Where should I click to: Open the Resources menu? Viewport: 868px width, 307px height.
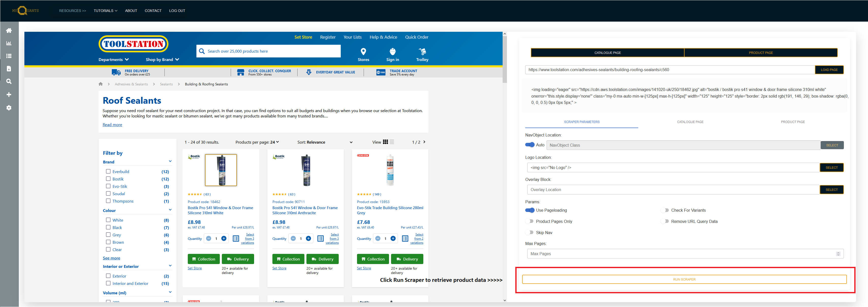(x=72, y=11)
